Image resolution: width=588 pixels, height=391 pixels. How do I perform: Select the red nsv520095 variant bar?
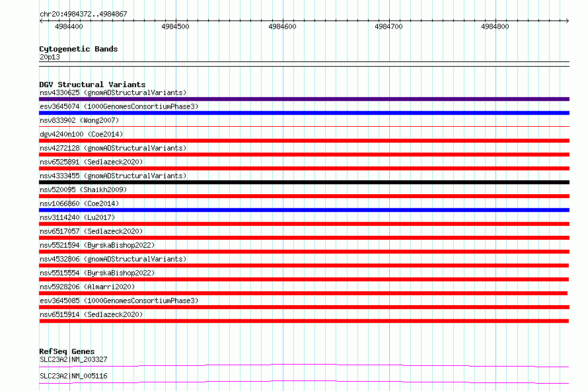pos(304,196)
